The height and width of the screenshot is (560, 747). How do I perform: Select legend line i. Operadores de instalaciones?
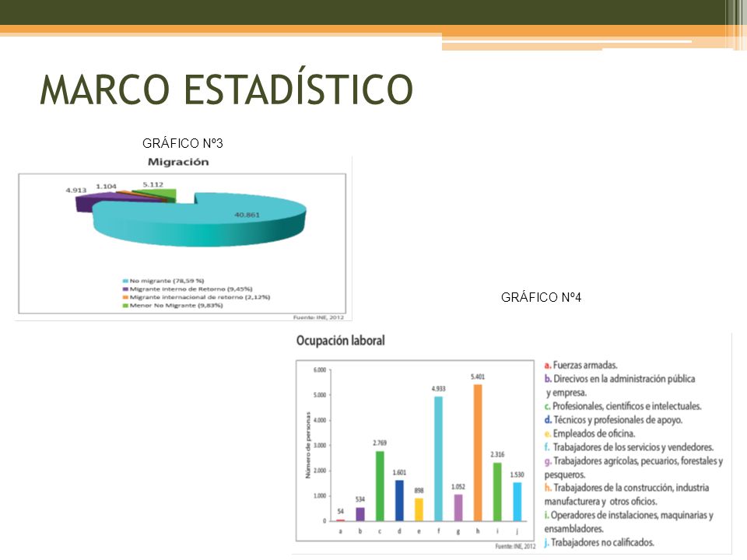[x=629, y=522]
